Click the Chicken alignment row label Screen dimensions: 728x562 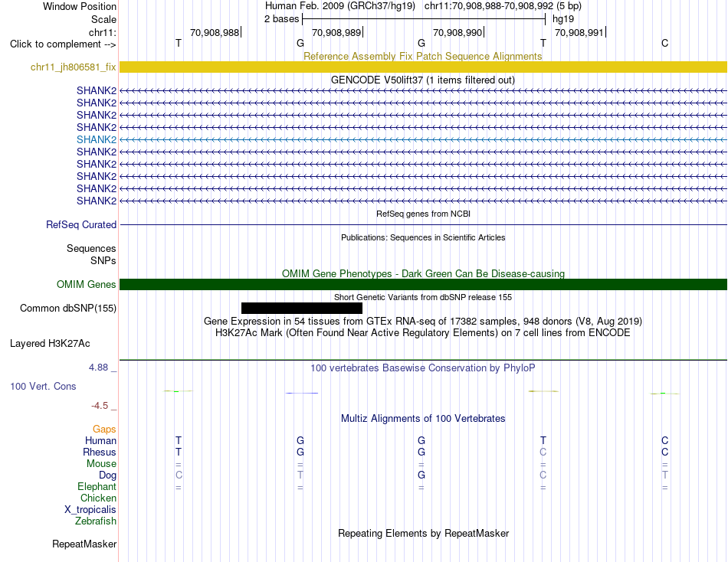tap(98, 498)
